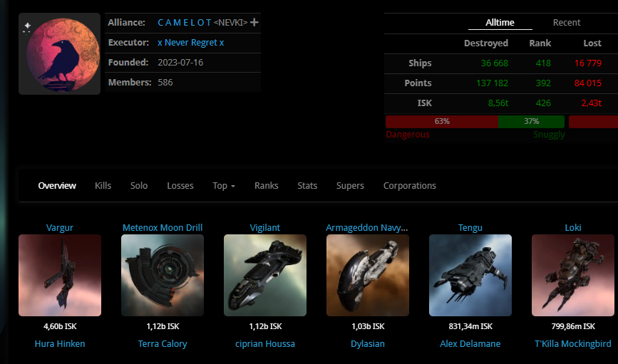Go to the Losses tab
Viewport: 618px width, 364px height.
[x=180, y=185]
